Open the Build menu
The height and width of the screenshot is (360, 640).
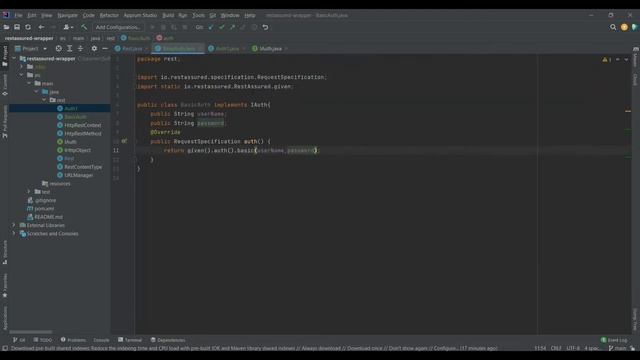(x=168, y=15)
